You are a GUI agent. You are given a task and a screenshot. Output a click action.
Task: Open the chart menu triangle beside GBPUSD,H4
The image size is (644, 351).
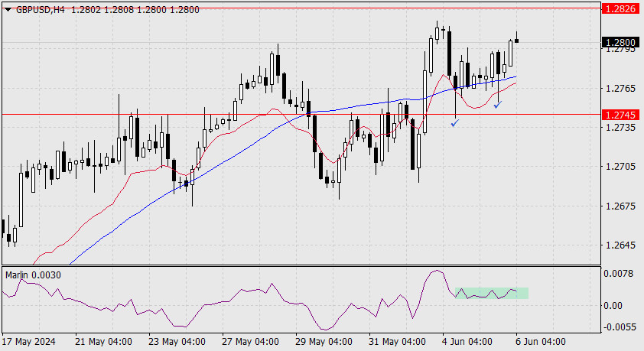point(8,9)
